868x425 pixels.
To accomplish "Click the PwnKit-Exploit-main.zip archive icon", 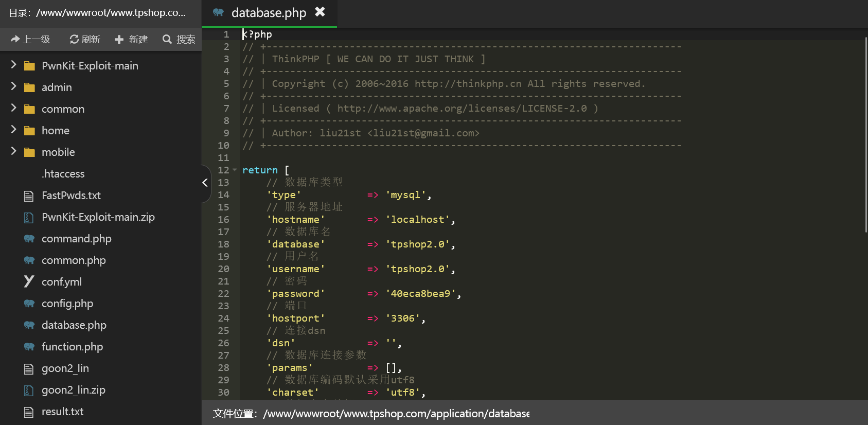I will pos(29,218).
